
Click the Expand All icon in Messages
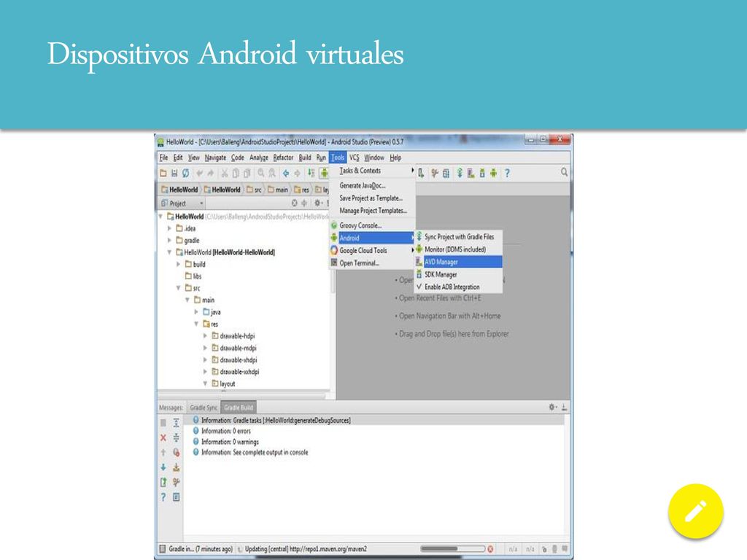tap(177, 423)
